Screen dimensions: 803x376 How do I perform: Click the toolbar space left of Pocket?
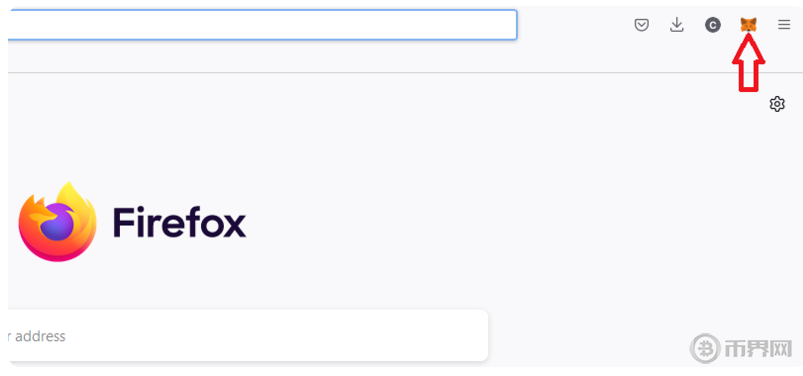(x=574, y=25)
